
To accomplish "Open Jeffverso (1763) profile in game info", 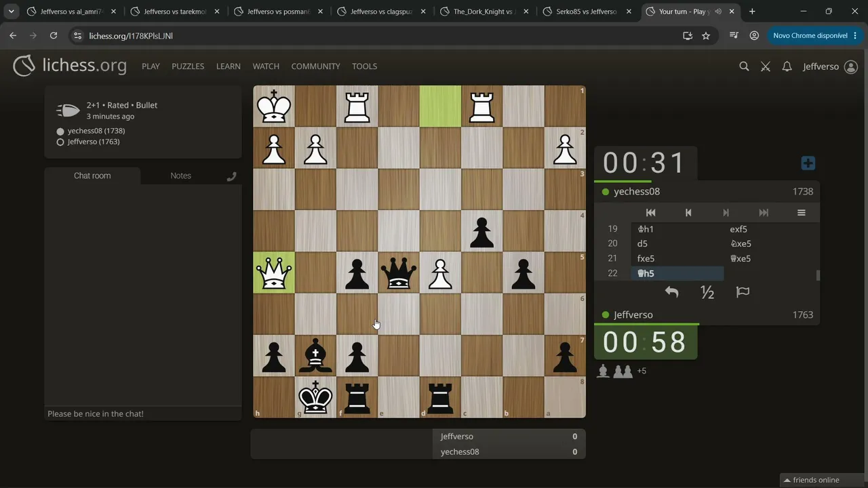I will [x=94, y=142].
